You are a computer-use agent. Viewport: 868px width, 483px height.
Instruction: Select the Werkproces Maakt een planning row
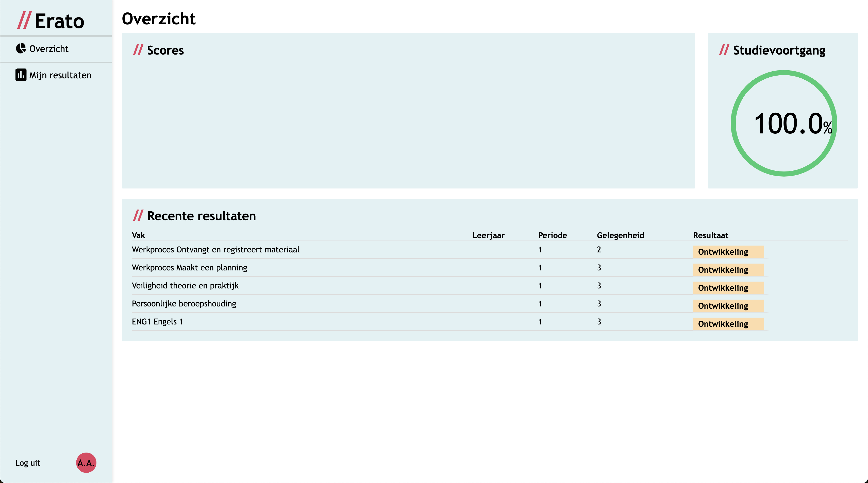click(189, 268)
